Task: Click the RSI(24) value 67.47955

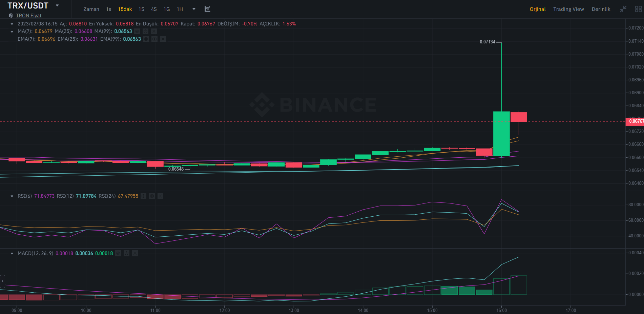Action: (128, 196)
